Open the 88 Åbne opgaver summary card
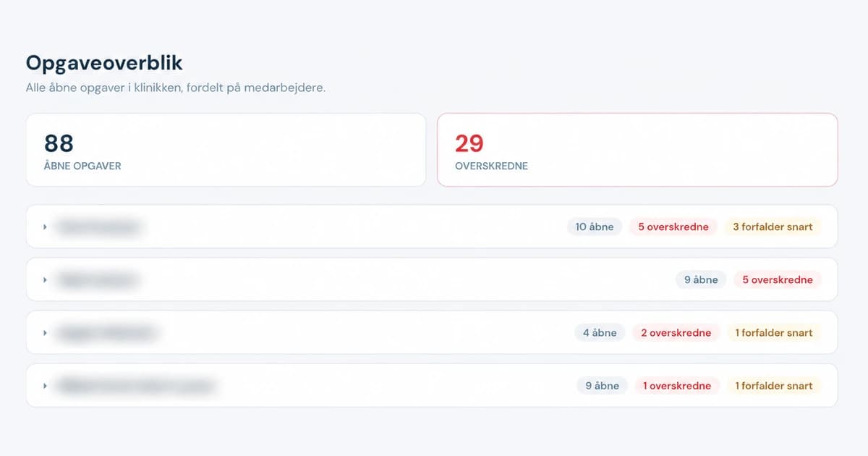Screen dimensions: 868x456 pos(226,150)
